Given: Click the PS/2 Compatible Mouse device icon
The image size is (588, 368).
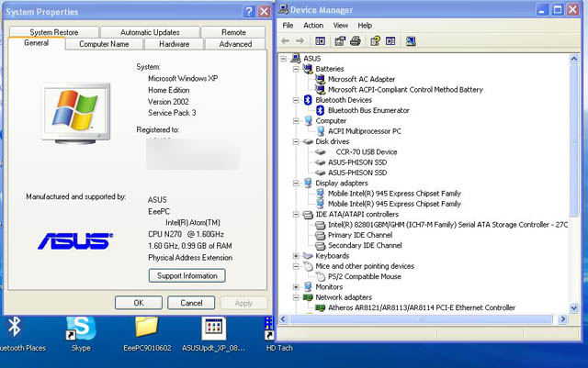Looking at the screenshot, I should point(321,276).
